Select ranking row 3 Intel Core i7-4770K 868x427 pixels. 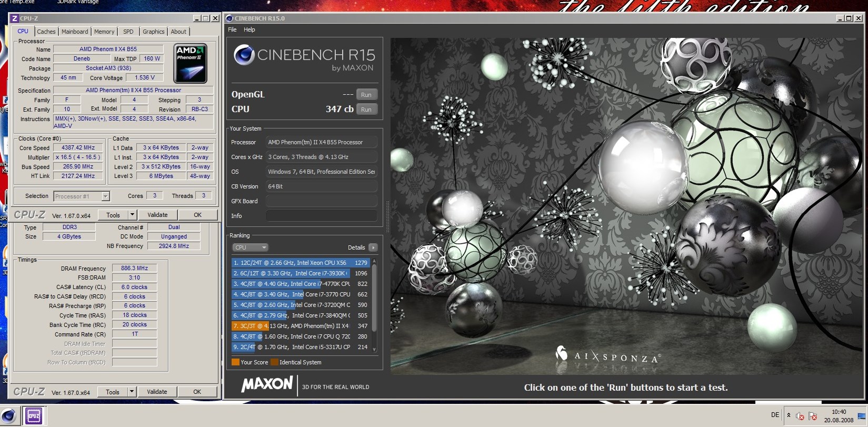click(300, 284)
